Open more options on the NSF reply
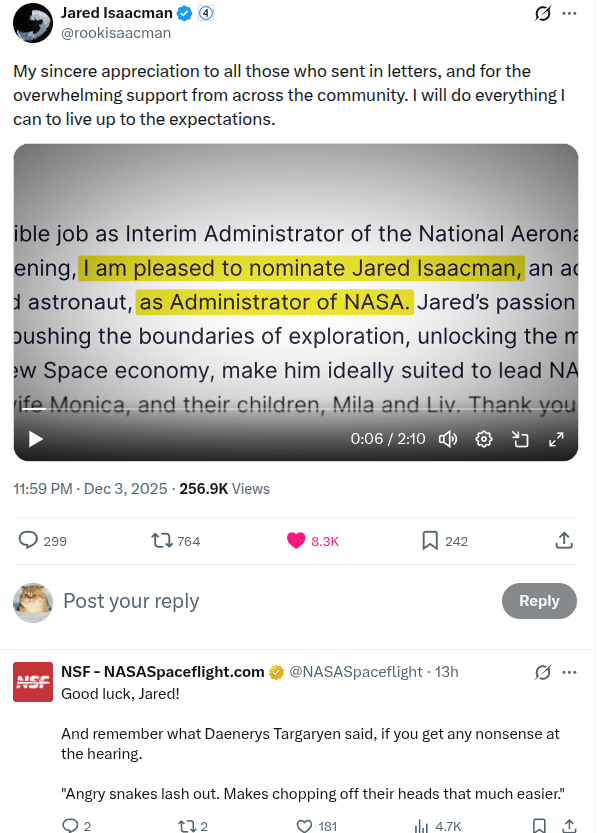Image resolution: width=600 pixels, height=833 pixels. (x=569, y=673)
